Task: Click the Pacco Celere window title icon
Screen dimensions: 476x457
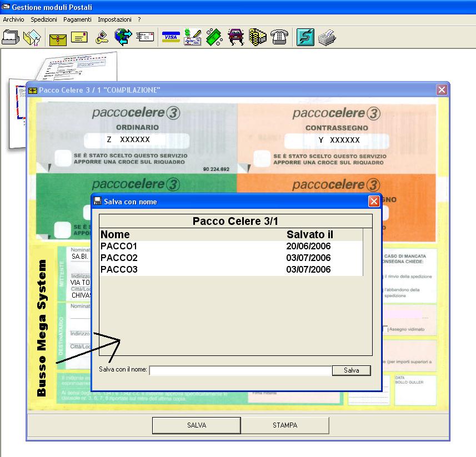Action: point(32,91)
